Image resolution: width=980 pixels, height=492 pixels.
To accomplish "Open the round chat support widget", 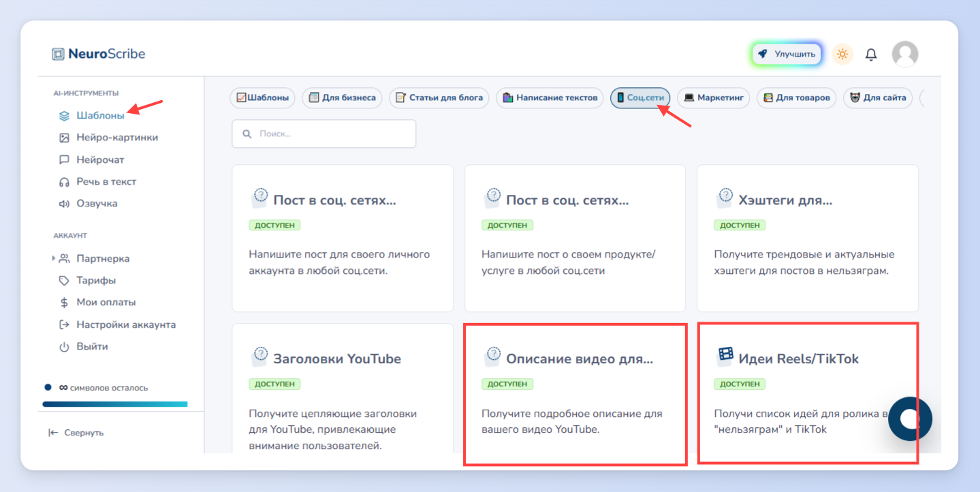I will coord(910,418).
